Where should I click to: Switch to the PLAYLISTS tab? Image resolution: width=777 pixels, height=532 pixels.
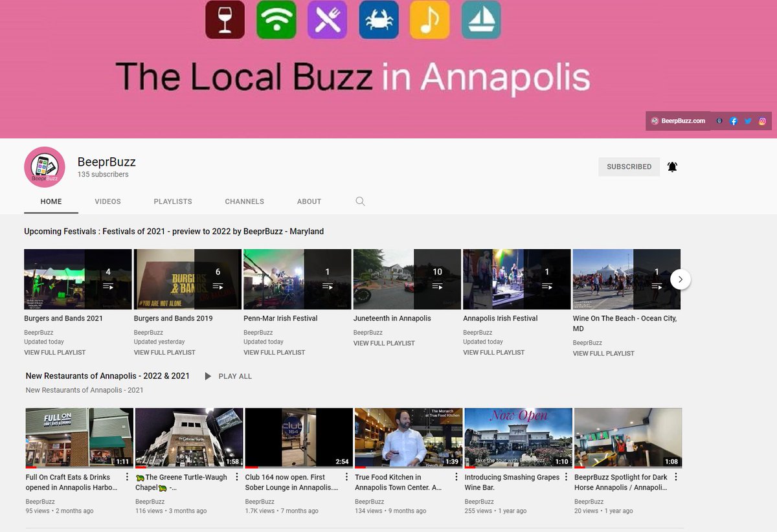point(173,201)
